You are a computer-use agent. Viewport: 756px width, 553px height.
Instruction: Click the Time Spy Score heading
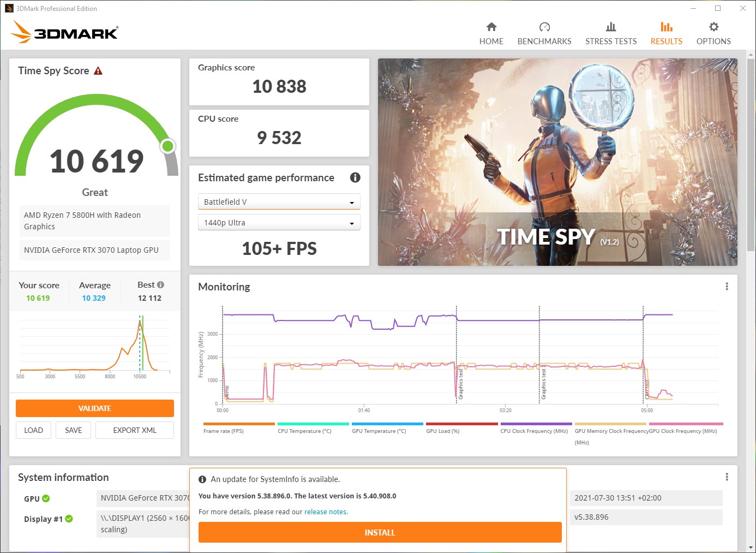pos(53,70)
